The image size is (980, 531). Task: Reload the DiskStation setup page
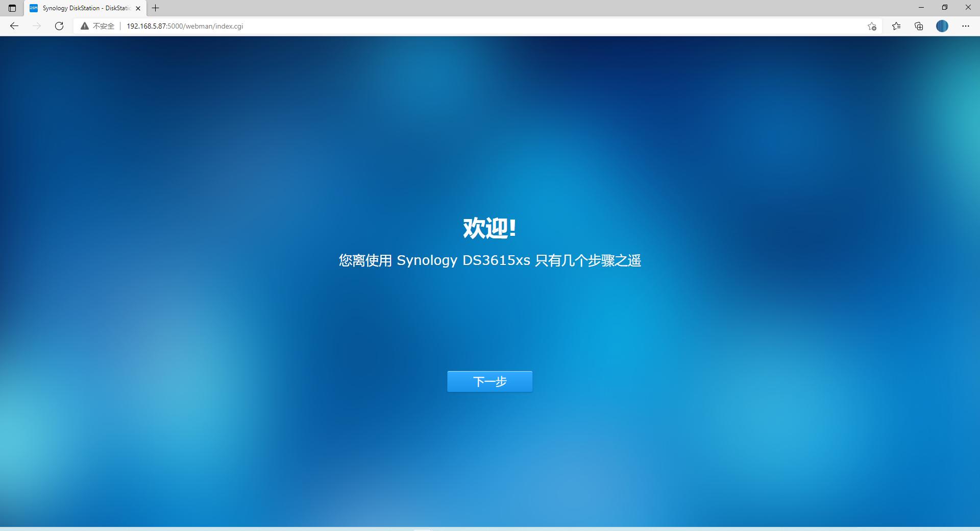click(59, 26)
